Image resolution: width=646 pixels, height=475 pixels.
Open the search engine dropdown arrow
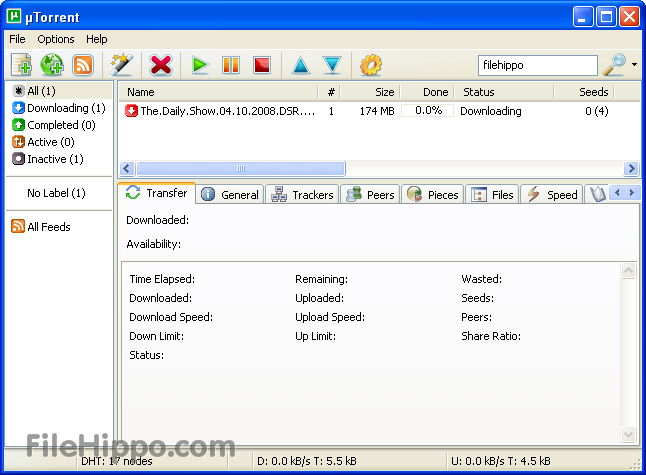tap(634, 65)
